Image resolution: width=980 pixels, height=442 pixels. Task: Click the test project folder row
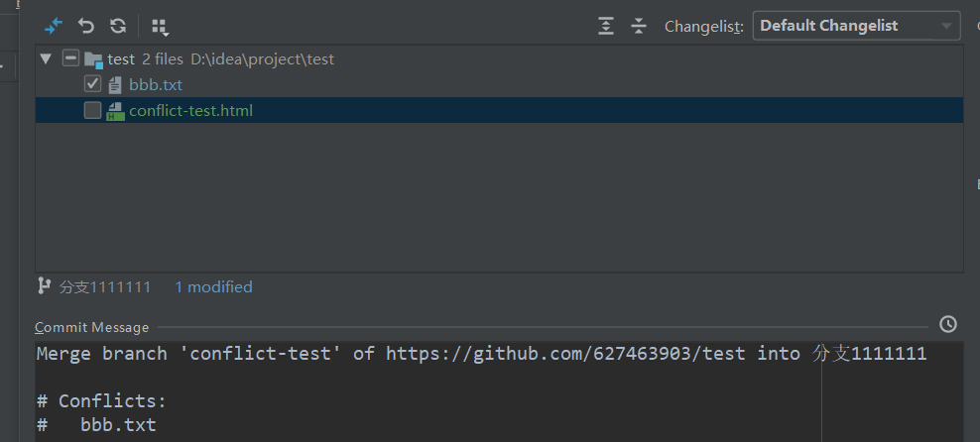click(121, 59)
